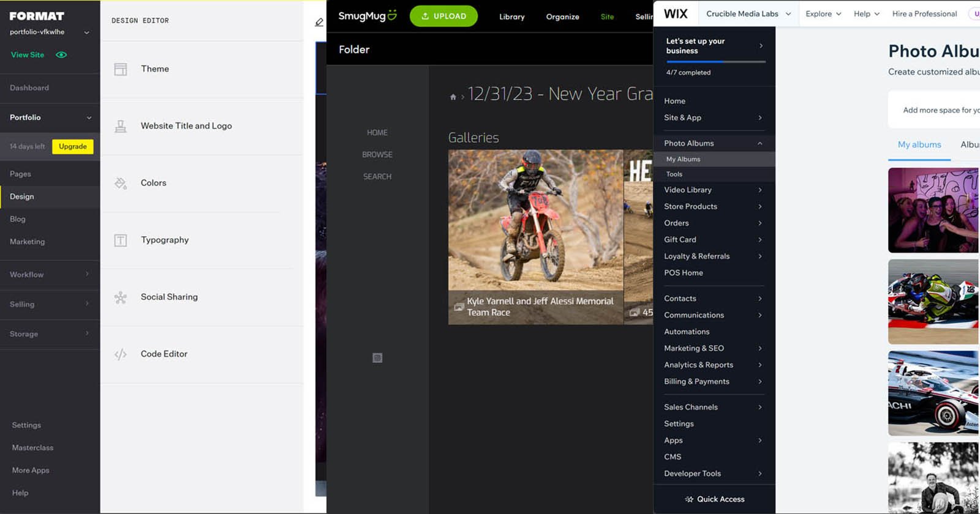
Task: Click the small square icon below SEARCH
Action: (x=377, y=358)
